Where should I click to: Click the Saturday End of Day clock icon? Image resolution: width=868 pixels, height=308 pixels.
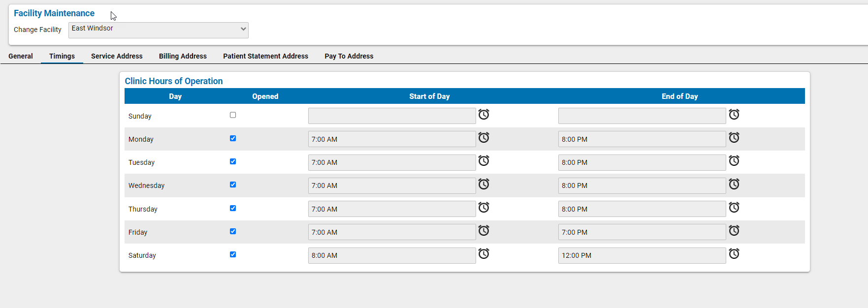(734, 254)
